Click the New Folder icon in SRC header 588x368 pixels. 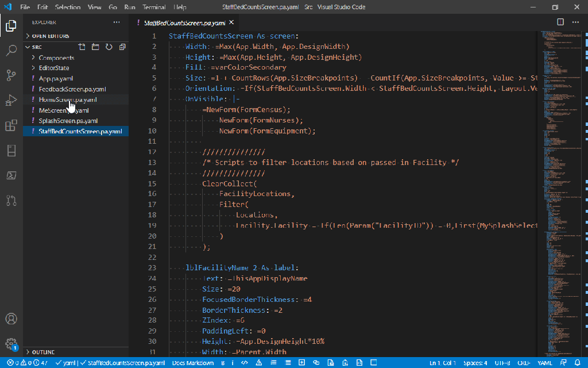(95, 47)
